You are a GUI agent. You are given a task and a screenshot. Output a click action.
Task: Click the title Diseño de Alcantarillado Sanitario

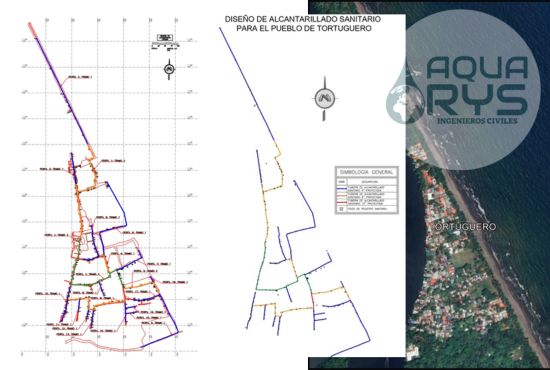coord(303,19)
